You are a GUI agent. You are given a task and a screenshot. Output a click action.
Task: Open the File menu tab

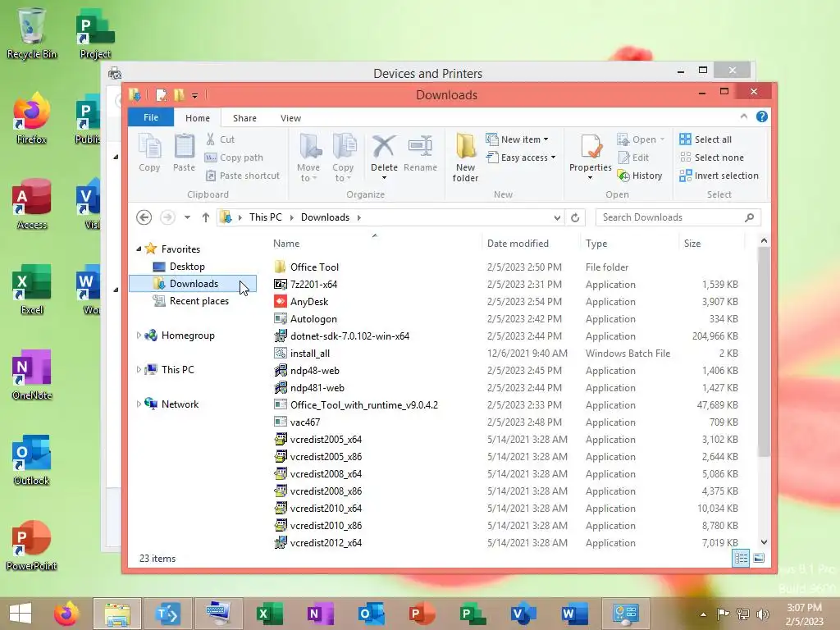pos(151,117)
